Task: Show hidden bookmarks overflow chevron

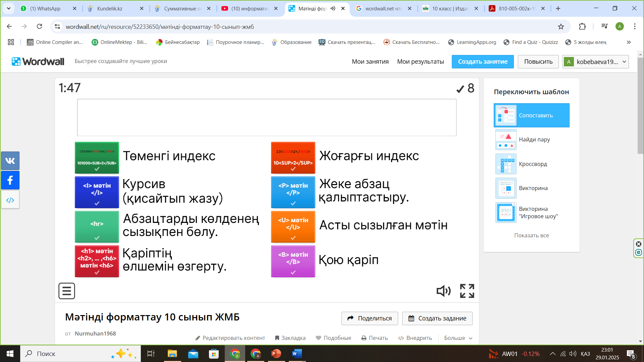Action: click(x=629, y=42)
